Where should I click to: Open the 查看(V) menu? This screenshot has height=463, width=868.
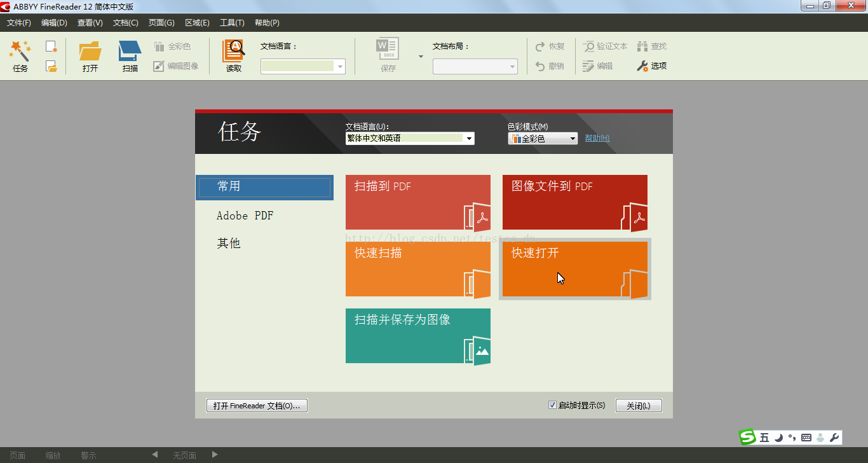pyautogui.click(x=90, y=23)
